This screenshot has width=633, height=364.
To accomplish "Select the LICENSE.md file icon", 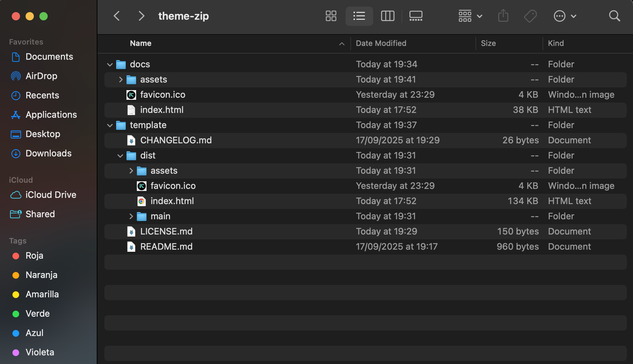I will [x=131, y=231].
